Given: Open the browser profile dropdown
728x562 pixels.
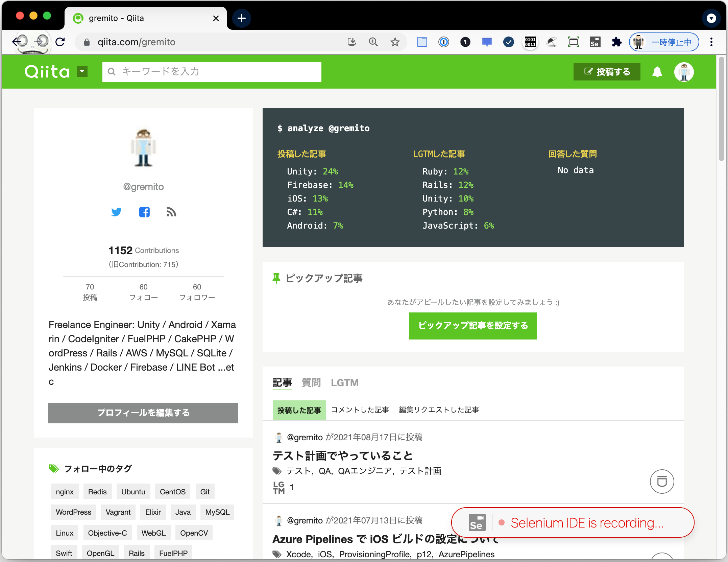Looking at the screenshot, I should point(711,18).
